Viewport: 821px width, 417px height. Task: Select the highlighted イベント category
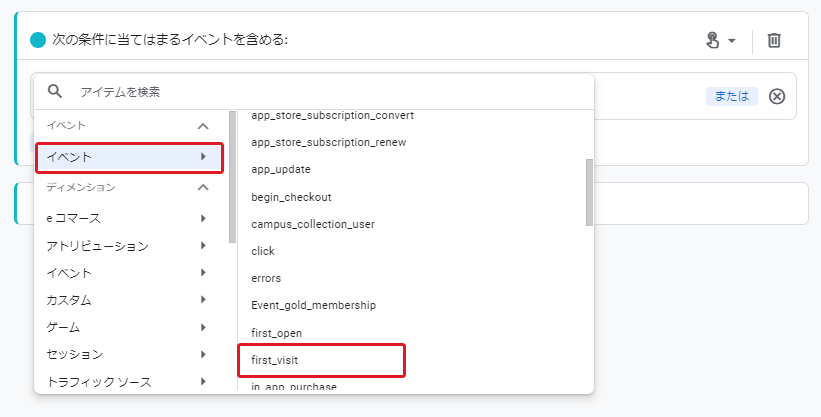click(x=129, y=157)
